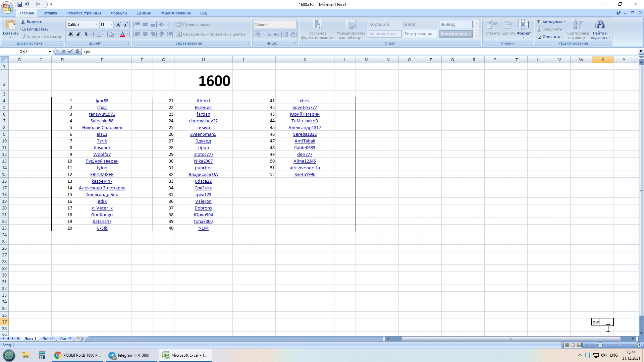Open the Calibri font name dropdown
The height and width of the screenshot is (362, 644).
pos(97,24)
